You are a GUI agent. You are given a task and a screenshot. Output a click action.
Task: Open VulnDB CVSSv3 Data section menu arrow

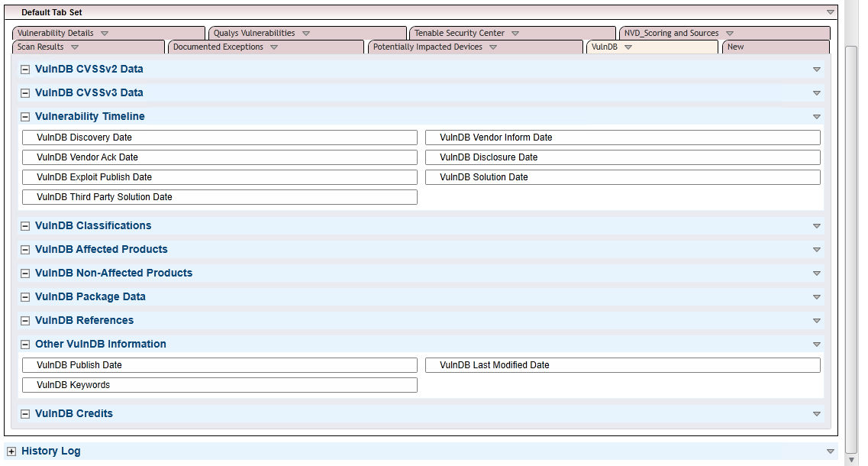817,93
